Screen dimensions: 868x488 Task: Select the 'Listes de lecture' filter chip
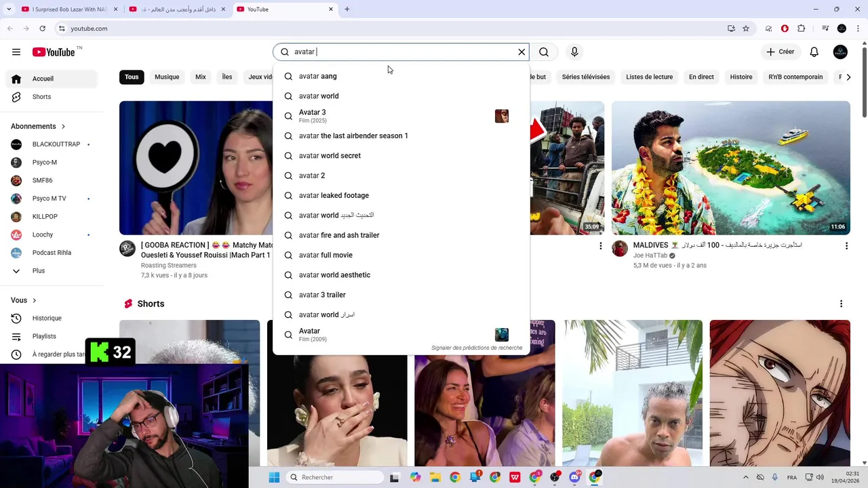[649, 77]
